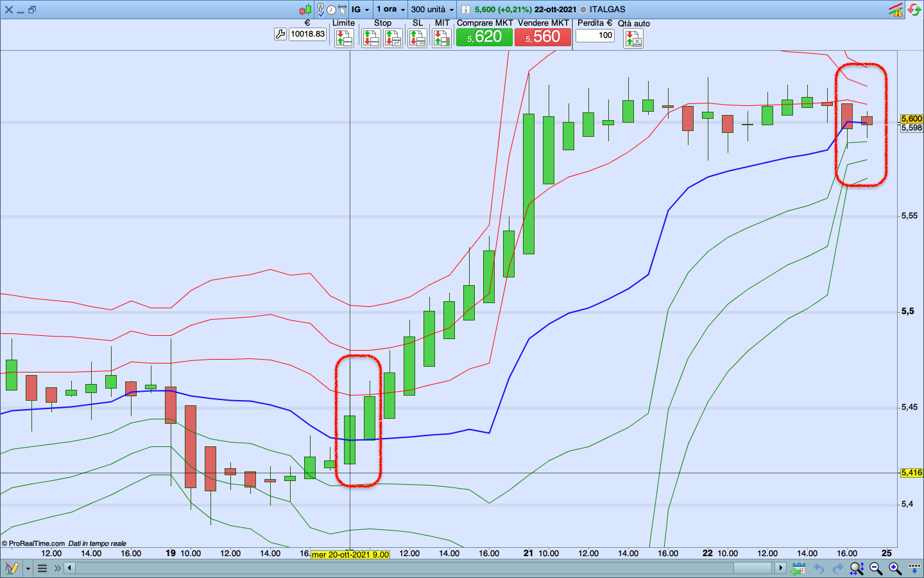Viewport: 924px width, 578px height.
Task: Open the hamburger menu in bottom bar
Action: [x=42, y=568]
